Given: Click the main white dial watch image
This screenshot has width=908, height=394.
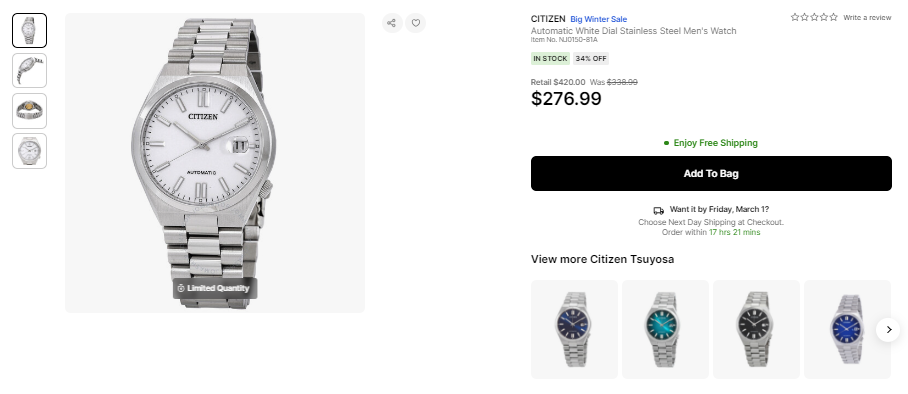Looking at the screenshot, I should coord(215,163).
